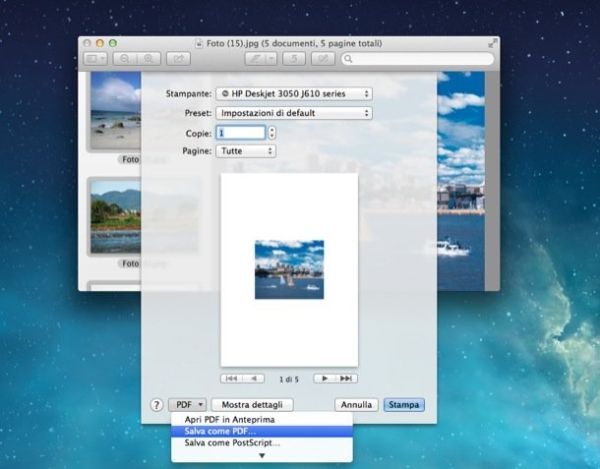Screen dimensions: 600x469
Task: Open the Stampante printer dropdown
Action: coord(294,94)
